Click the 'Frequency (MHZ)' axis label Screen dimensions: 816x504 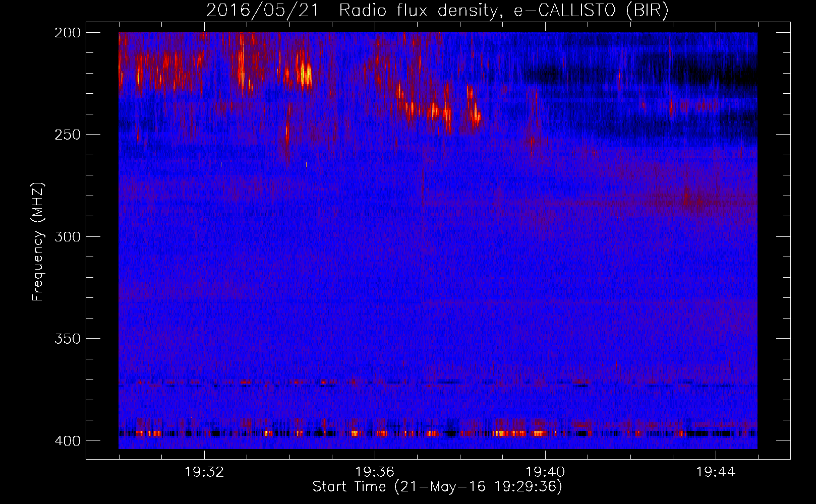pyautogui.click(x=38, y=241)
